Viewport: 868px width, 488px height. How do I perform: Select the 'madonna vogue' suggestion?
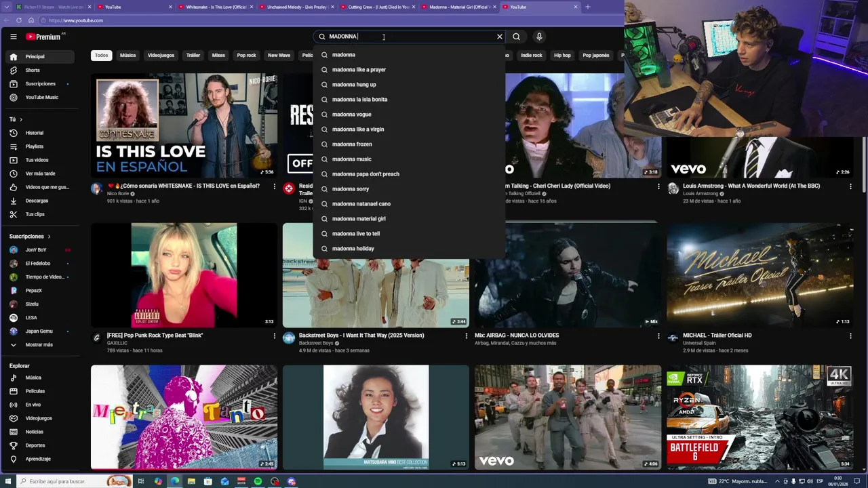click(409, 115)
